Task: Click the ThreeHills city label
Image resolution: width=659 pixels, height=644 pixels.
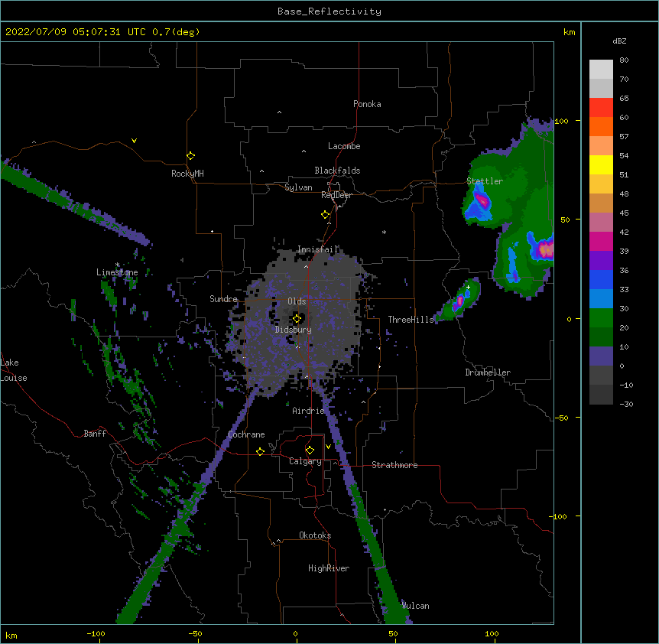Action: point(411,320)
